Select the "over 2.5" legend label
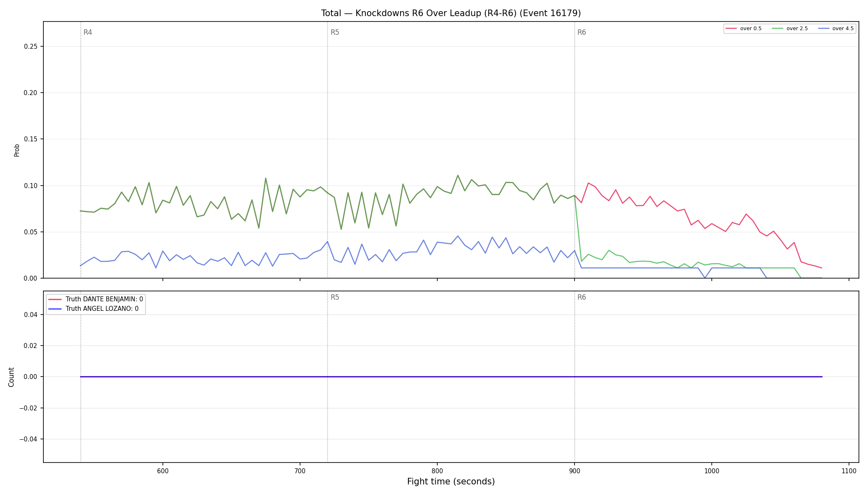Image resolution: width=868 pixels, height=496 pixels. 797,29
